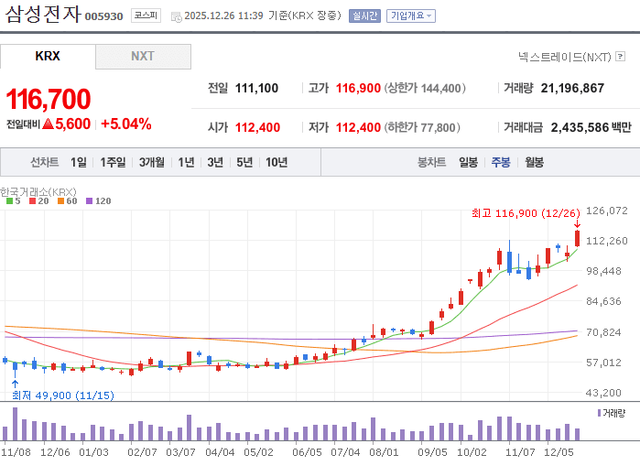Select the 일봉 daily candle option
Image resolution: width=640 pixels, height=476 pixels.
pos(468,162)
